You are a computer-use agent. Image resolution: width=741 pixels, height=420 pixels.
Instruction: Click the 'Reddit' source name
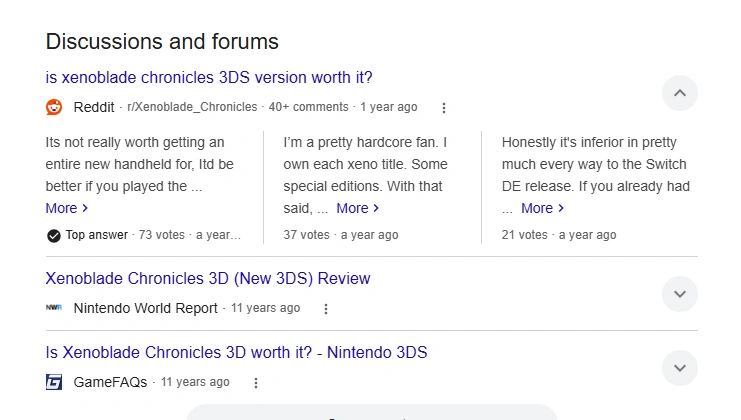click(94, 107)
